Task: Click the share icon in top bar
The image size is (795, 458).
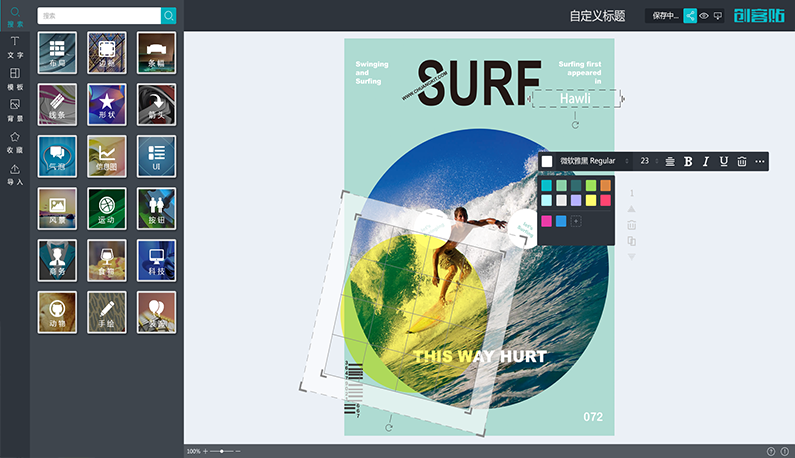Action: point(690,16)
